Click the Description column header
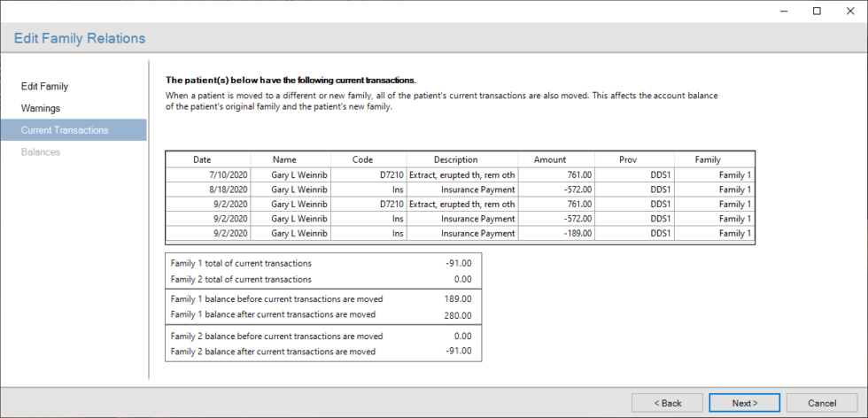The height and width of the screenshot is (418, 868). click(455, 159)
